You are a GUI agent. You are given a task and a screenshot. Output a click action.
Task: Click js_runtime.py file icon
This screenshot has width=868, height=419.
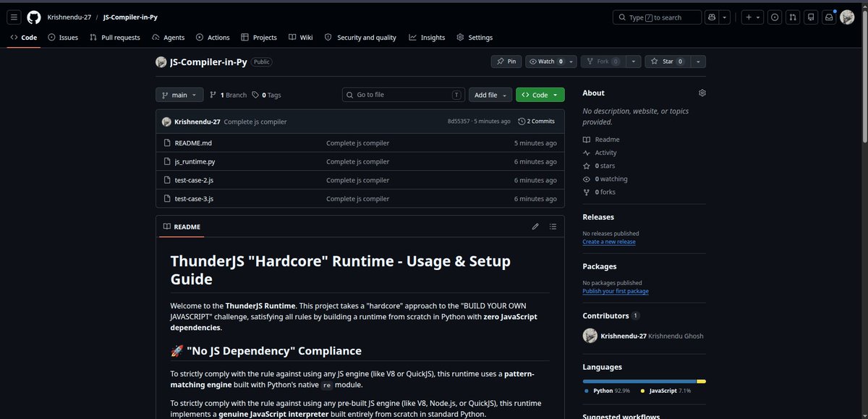tap(167, 162)
